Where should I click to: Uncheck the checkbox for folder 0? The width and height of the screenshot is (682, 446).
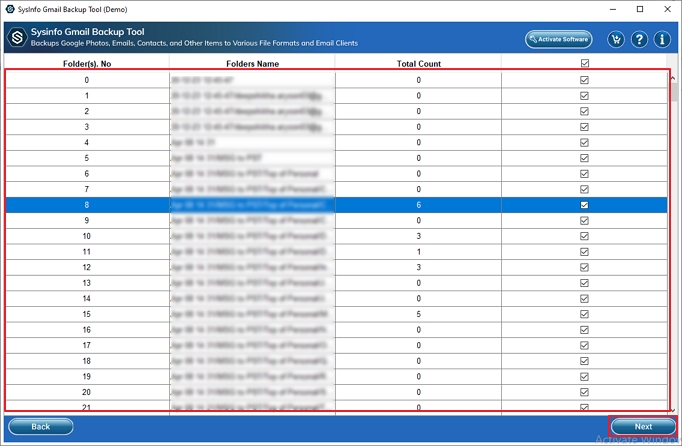coord(584,80)
